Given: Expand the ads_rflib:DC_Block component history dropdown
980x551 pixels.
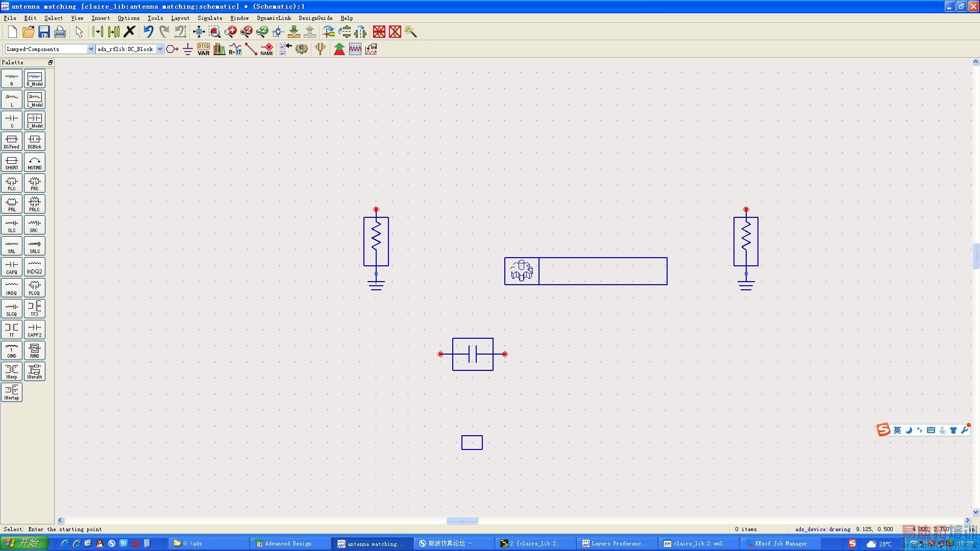Looking at the screenshot, I should tap(160, 49).
